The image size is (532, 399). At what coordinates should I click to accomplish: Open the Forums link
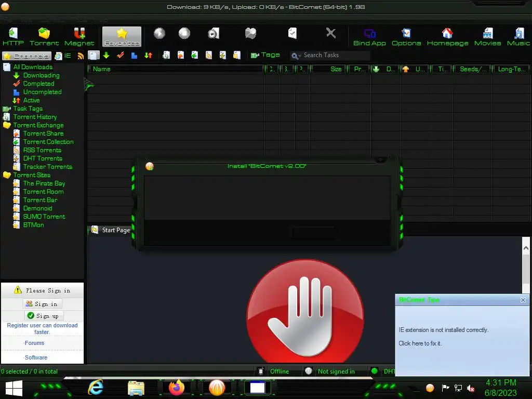pos(34,343)
